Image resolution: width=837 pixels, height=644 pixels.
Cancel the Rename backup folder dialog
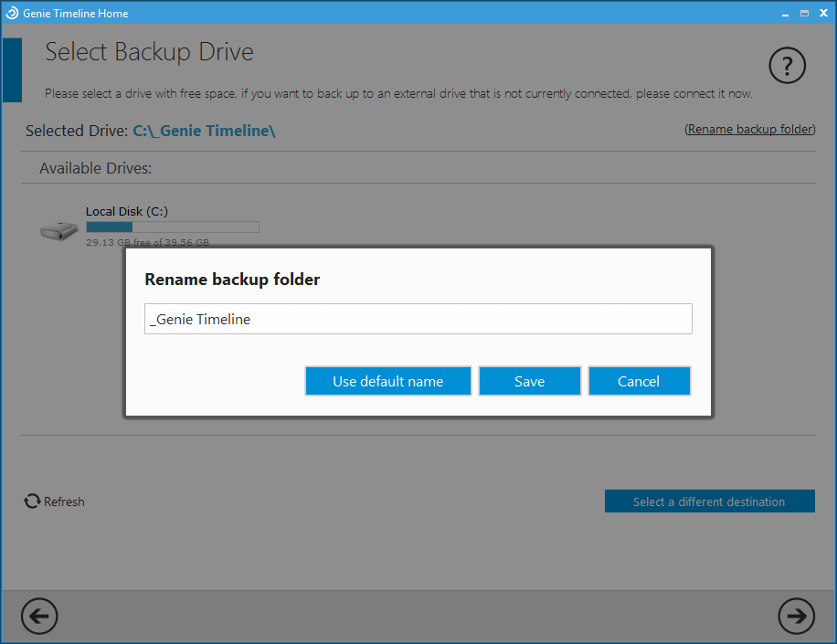point(639,382)
